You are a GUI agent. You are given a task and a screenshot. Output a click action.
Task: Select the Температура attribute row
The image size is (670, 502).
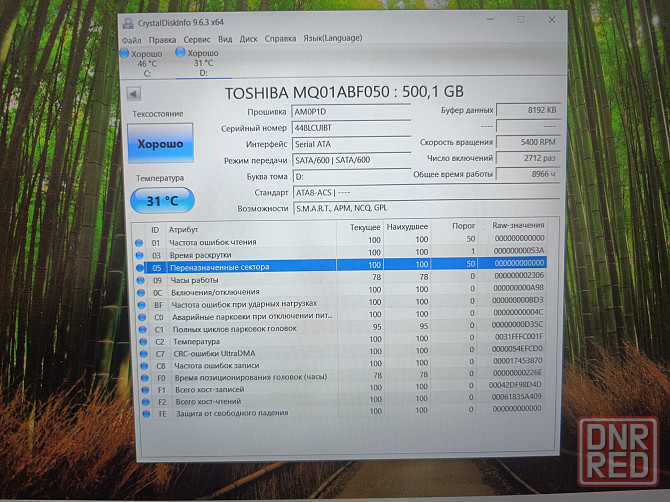[343, 340]
